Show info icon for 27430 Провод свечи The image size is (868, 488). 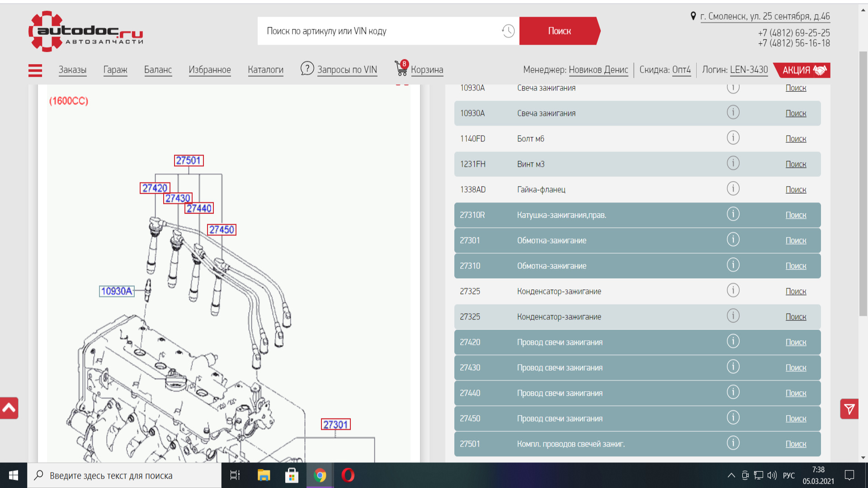(733, 366)
